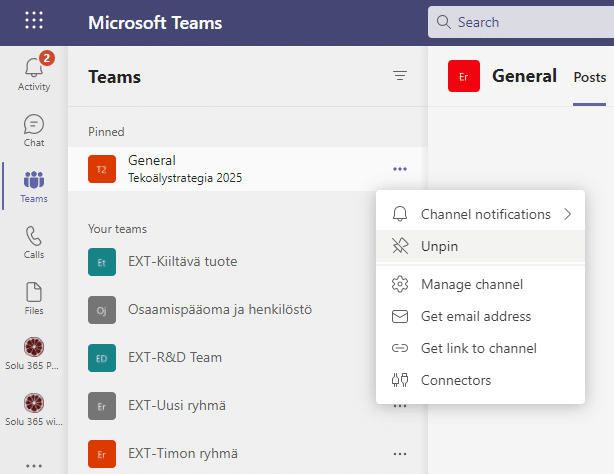Click the Teams panel heading
614x474 pixels.
pyautogui.click(x=114, y=77)
